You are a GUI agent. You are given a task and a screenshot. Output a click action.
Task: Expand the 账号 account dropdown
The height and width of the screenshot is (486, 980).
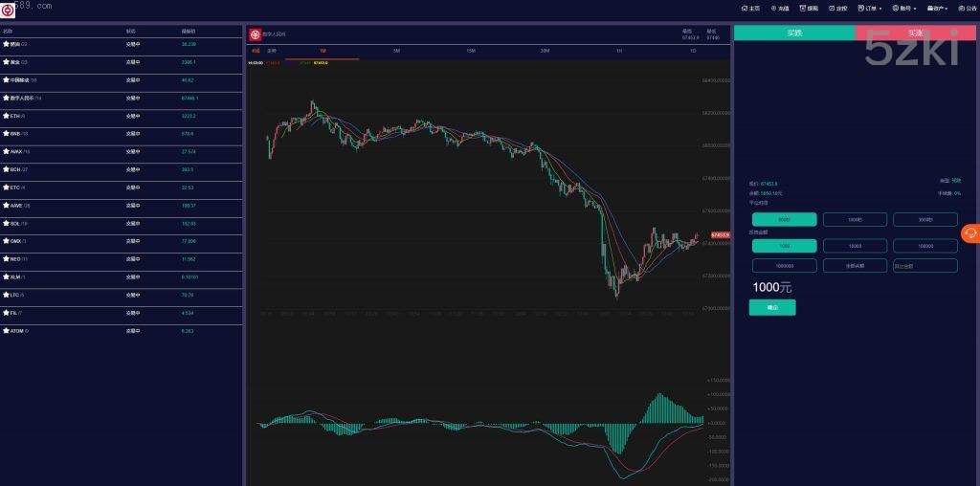tap(904, 9)
